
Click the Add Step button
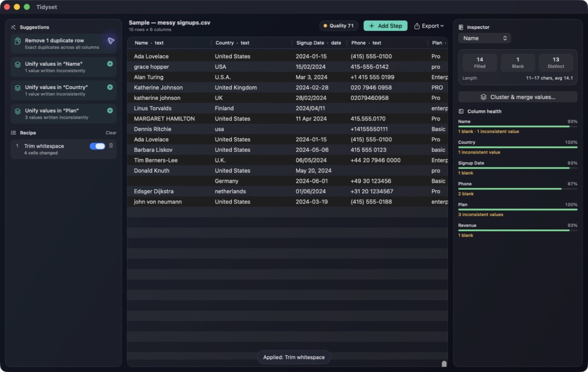point(385,26)
